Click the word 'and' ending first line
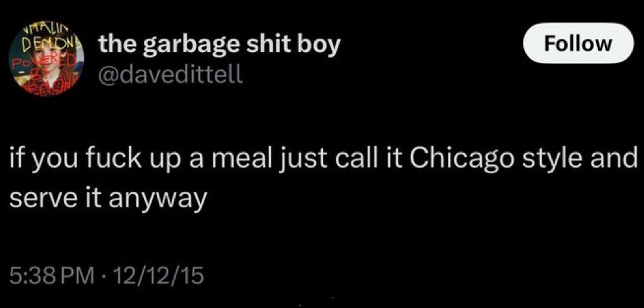644x308 pixels. pyautogui.click(x=612, y=160)
